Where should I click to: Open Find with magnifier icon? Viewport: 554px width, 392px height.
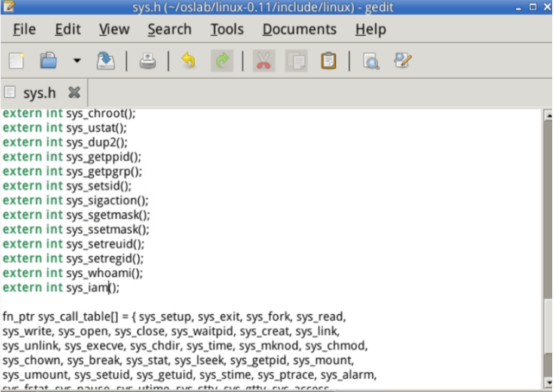coord(371,61)
